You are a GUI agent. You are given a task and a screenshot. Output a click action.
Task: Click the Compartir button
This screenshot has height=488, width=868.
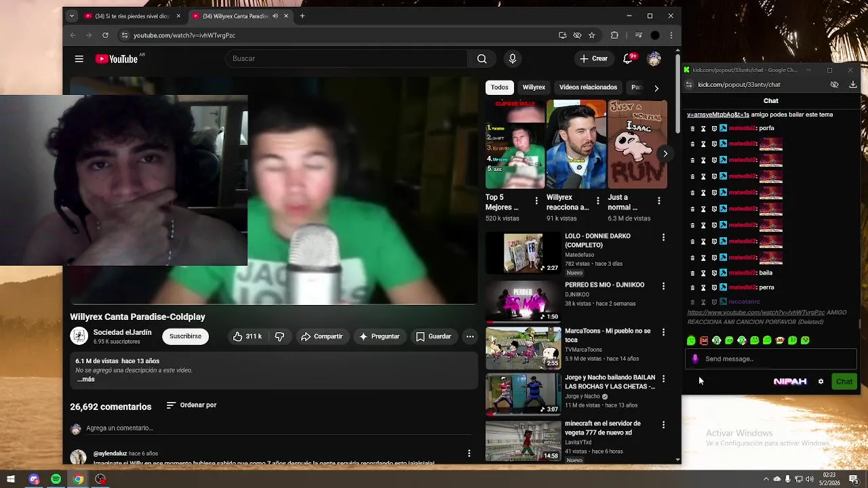tap(322, 336)
